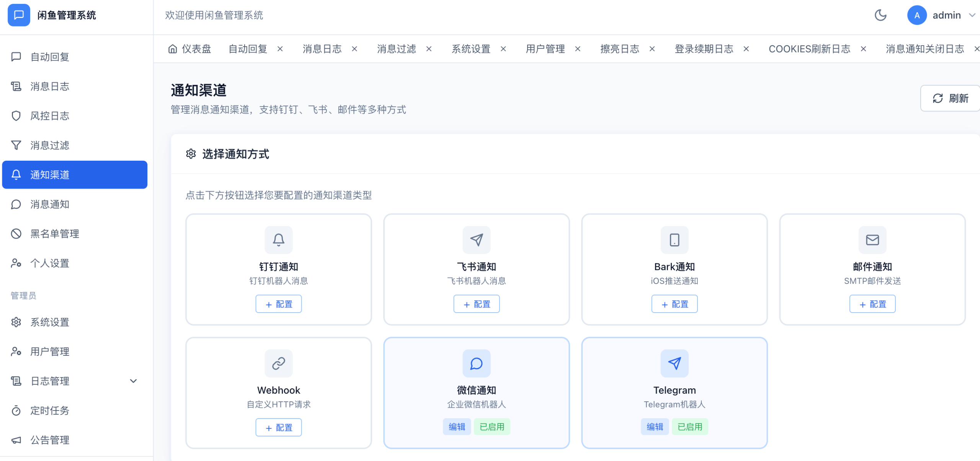Click the bell icon of 通知渠道 sidebar item
This screenshot has height=461, width=980.
[x=16, y=174]
